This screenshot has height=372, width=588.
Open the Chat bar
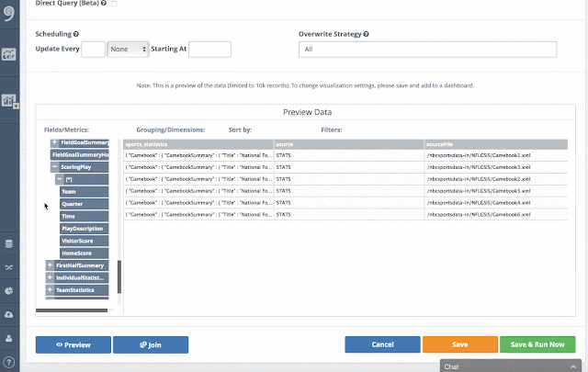511,366
